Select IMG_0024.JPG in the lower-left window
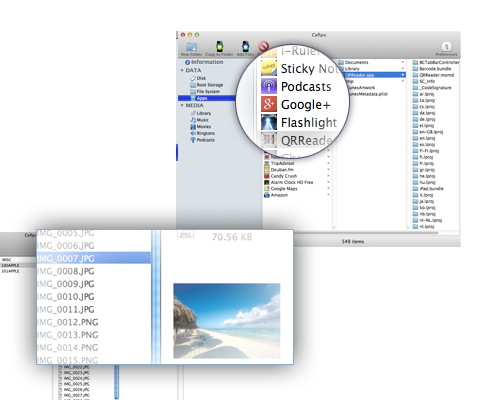Image resolution: width=500 pixels, height=400 pixels. (x=76, y=378)
